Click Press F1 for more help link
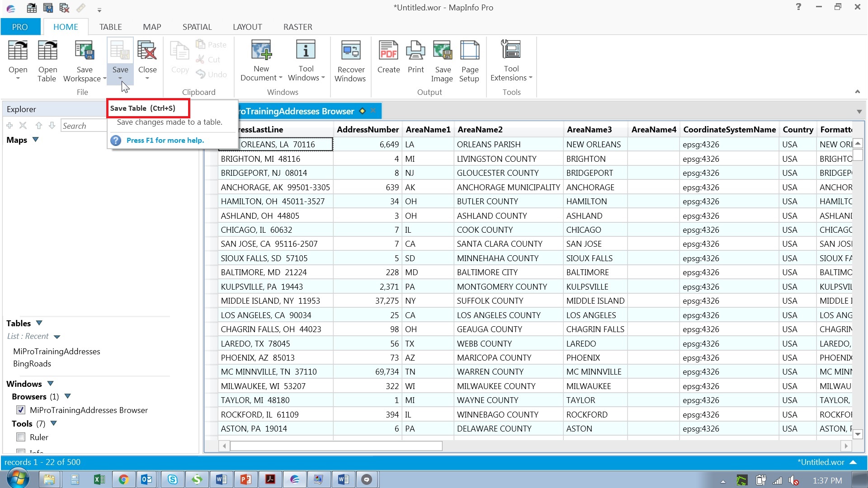868x488 pixels. click(x=165, y=140)
